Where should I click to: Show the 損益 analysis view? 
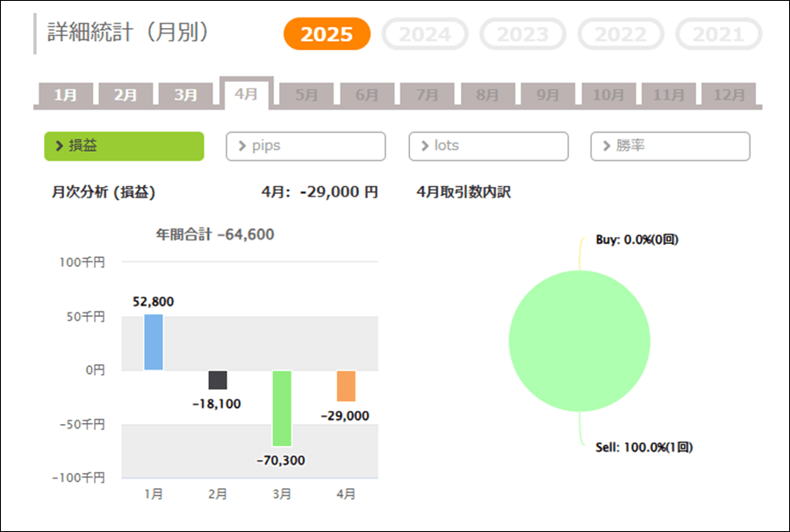pos(124,146)
